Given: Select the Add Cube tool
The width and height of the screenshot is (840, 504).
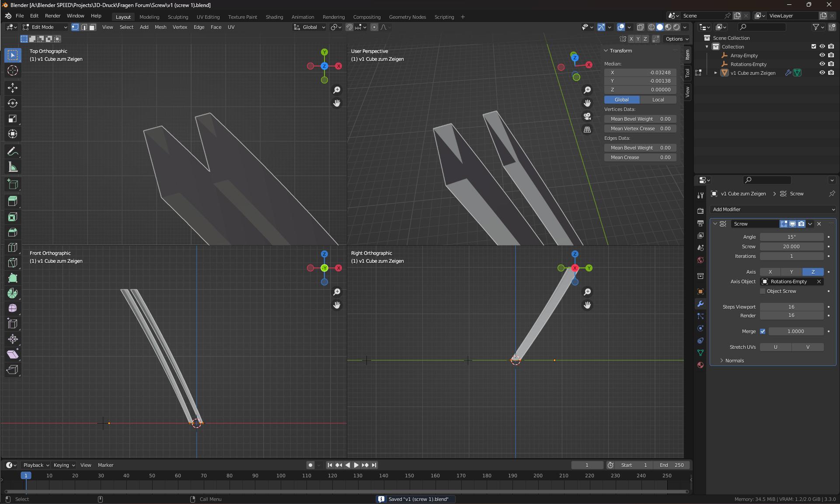Looking at the screenshot, I should click(13, 184).
